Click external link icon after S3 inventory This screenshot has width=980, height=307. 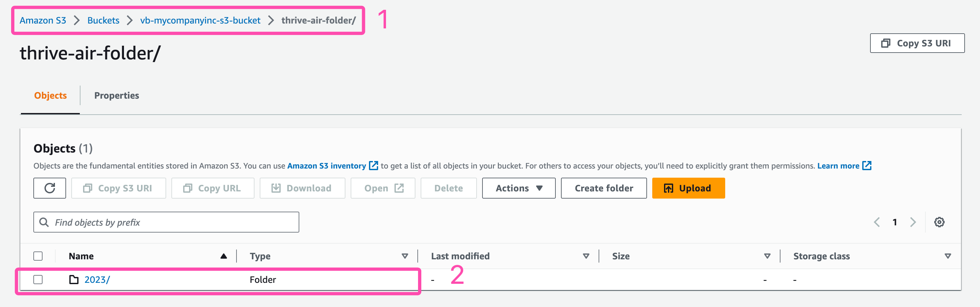(374, 166)
